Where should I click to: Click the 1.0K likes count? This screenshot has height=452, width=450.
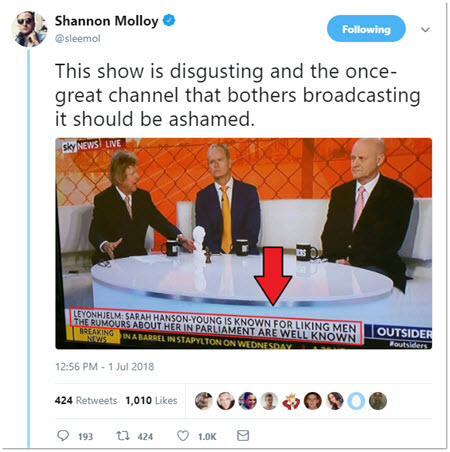[207, 436]
